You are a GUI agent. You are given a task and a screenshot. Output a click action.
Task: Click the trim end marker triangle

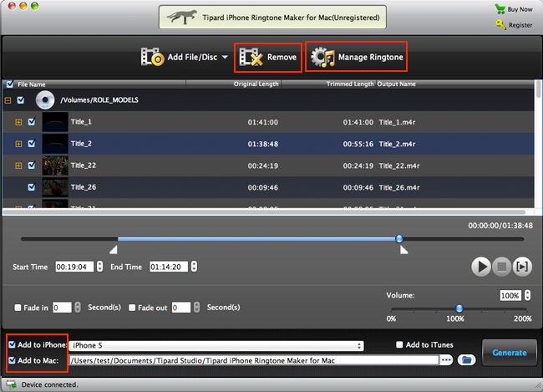click(x=403, y=250)
